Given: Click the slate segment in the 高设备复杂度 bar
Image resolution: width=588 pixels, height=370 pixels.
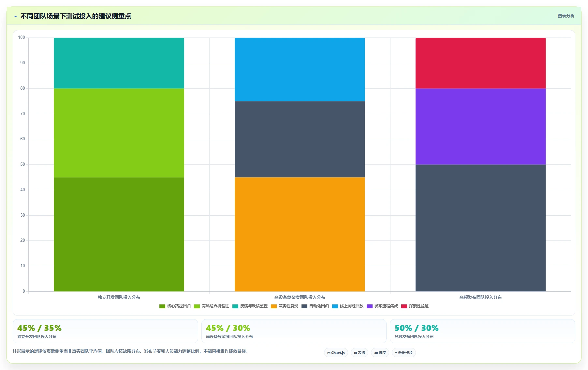Looking at the screenshot, I should click(300, 139).
